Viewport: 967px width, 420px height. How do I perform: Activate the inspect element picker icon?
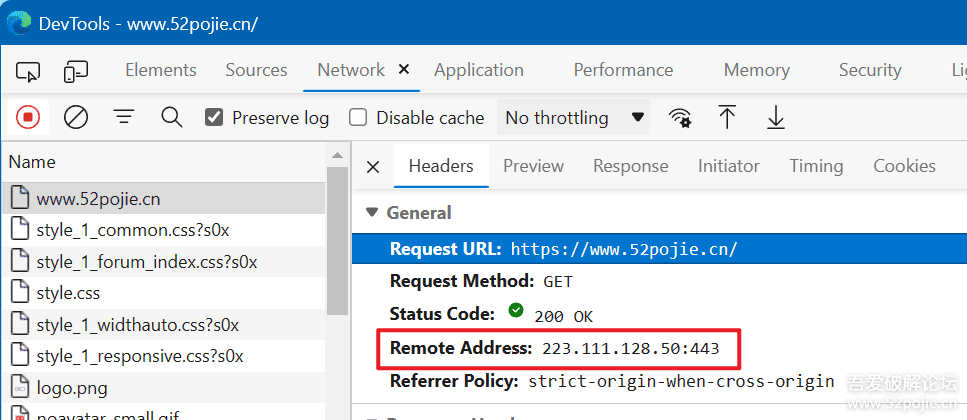[28, 72]
